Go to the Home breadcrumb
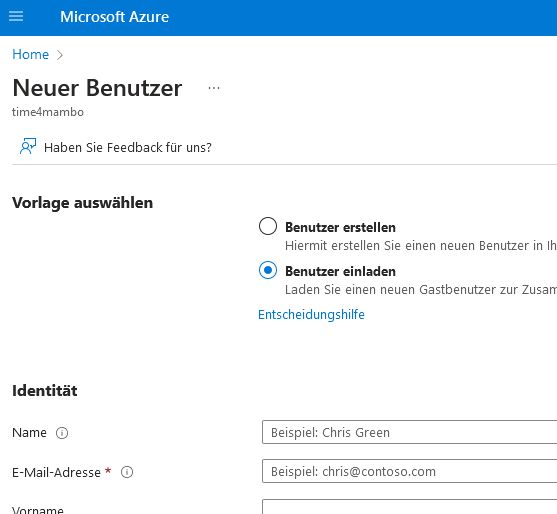Image resolution: width=557 pixels, height=514 pixels. tap(31, 54)
